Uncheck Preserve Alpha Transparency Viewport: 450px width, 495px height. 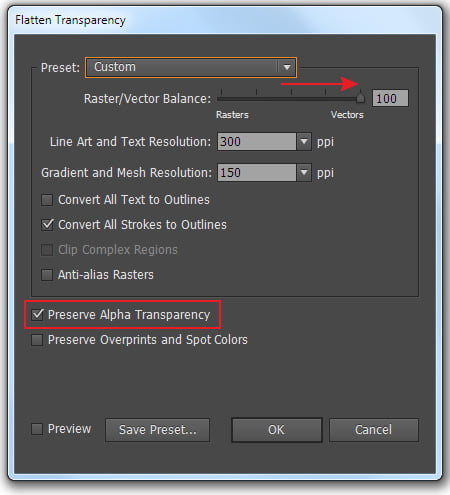(x=37, y=315)
